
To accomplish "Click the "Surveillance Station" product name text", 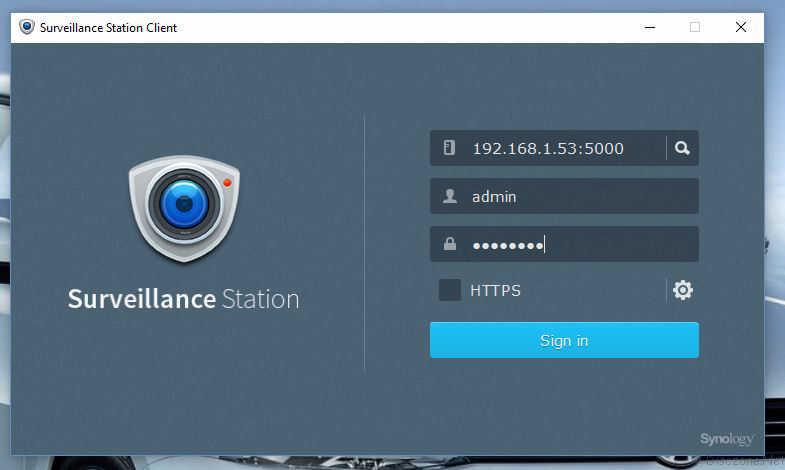I will (x=183, y=299).
